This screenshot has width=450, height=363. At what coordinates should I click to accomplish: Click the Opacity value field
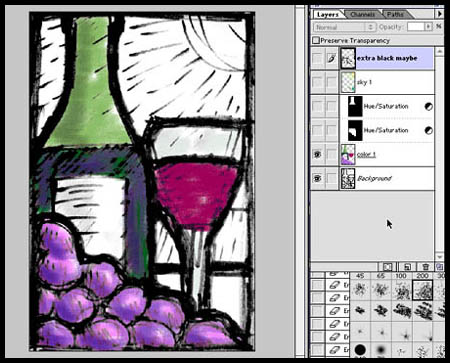[416, 27]
